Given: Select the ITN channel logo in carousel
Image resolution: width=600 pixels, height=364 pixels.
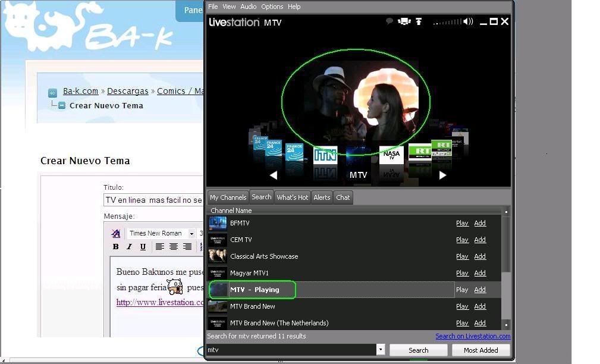Looking at the screenshot, I should (x=325, y=155).
